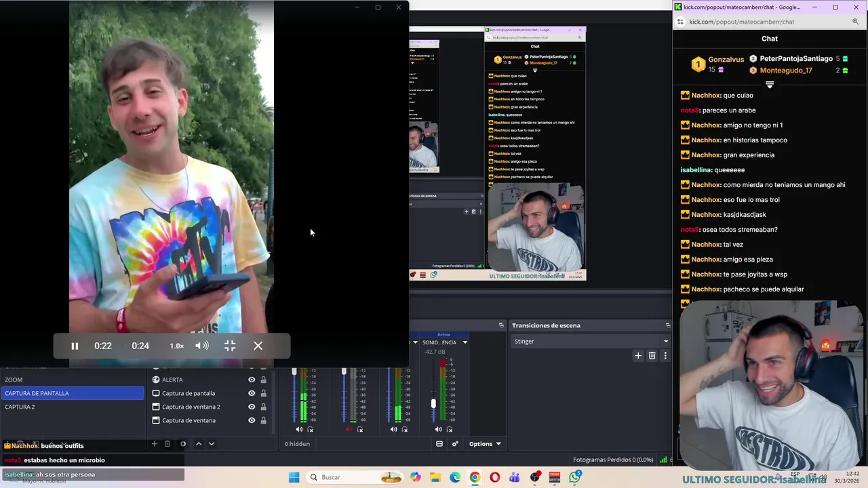Select the CAPTURA 2 scene

coord(73,407)
